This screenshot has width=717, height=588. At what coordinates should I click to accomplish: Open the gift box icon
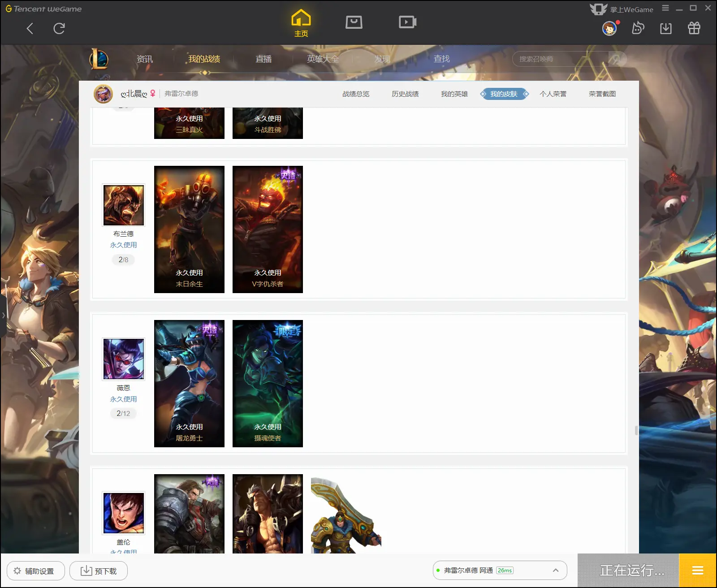click(694, 28)
